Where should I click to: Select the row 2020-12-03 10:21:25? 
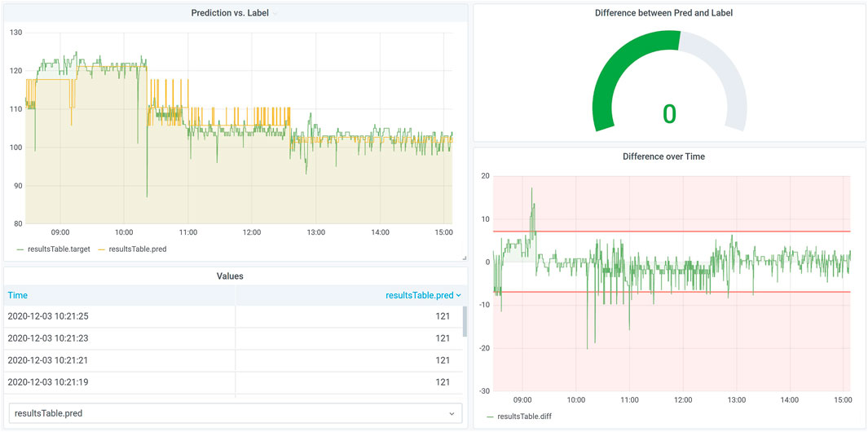tap(234, 316)
